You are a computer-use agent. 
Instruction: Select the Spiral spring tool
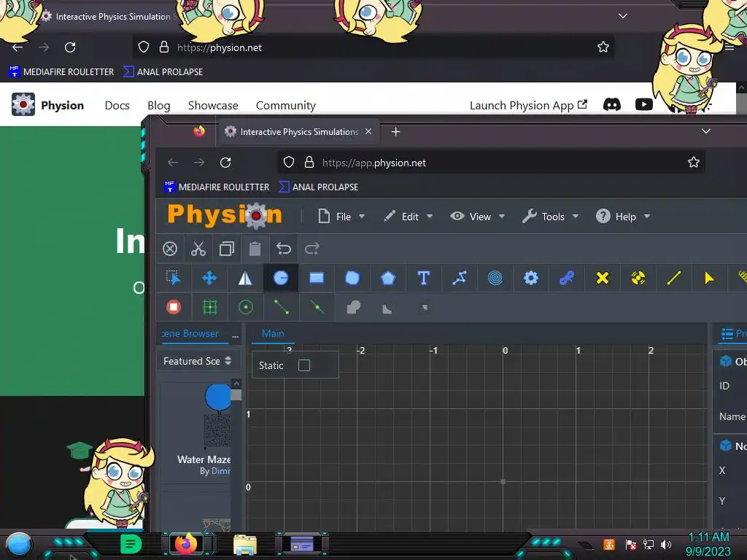pos(495,278)
